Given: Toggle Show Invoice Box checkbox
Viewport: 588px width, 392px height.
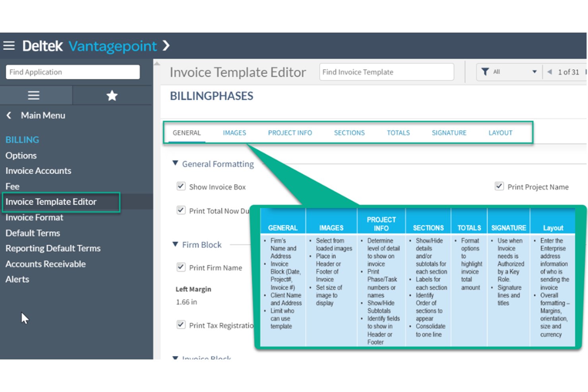Looking at the screenshot, I should (x=181, y=186).
